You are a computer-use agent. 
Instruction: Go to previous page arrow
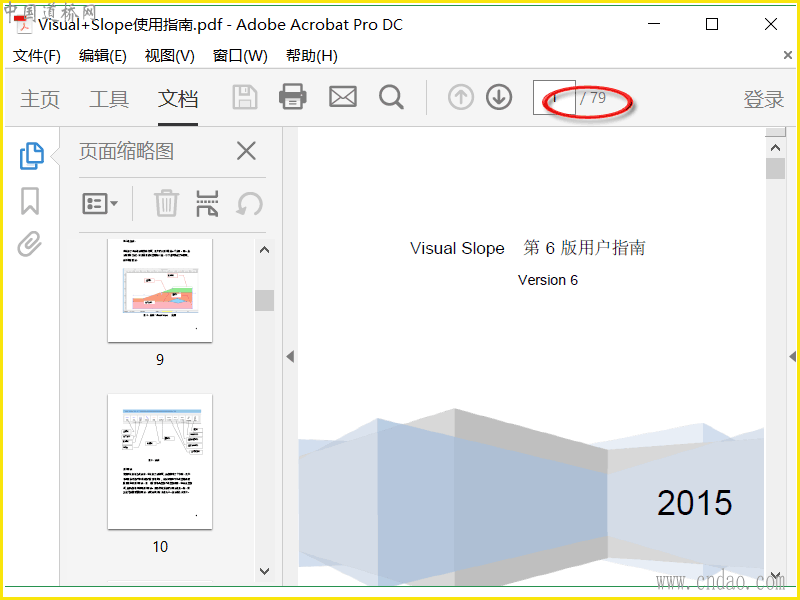[x=461, y=97]
